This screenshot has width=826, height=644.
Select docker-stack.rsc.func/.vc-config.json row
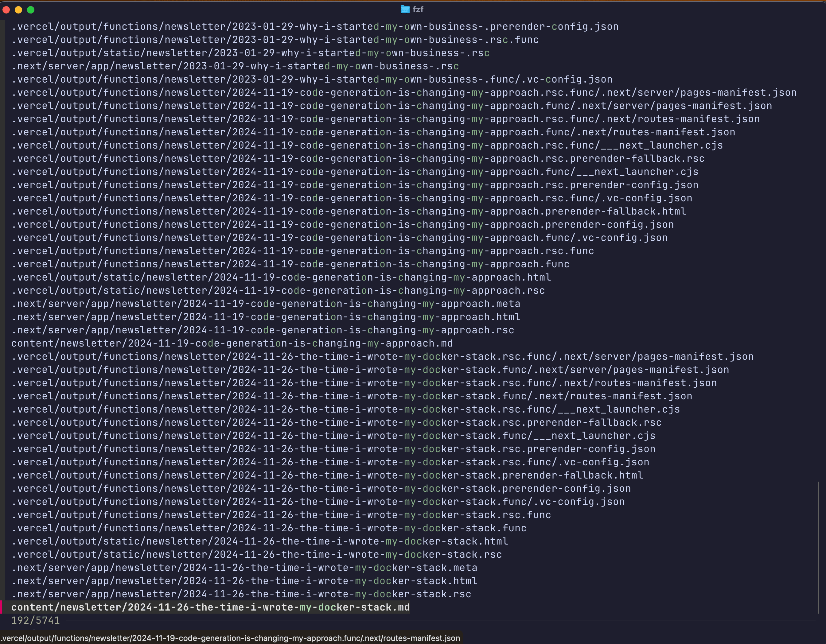[x=330, y=462]
